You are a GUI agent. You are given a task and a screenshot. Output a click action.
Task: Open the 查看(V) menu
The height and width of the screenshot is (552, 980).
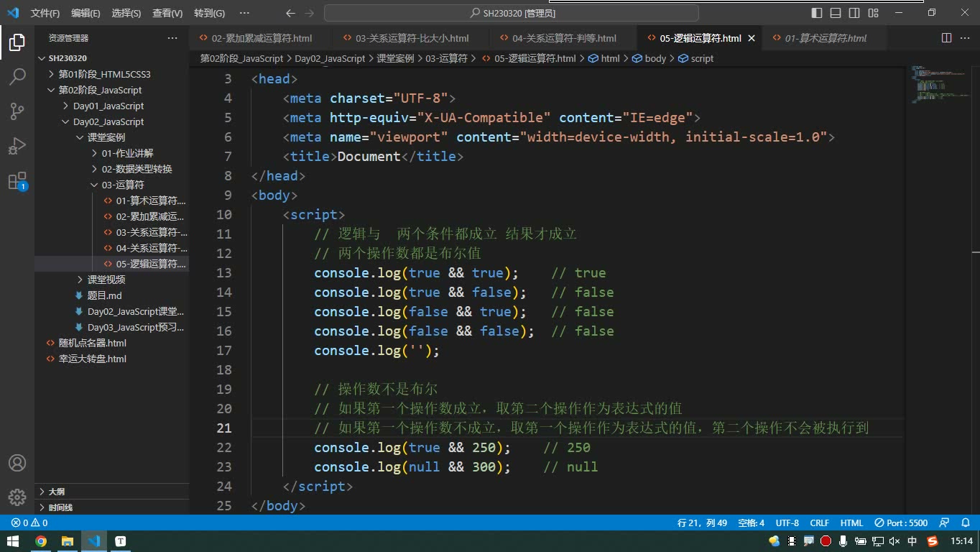[x=167, y=13]
